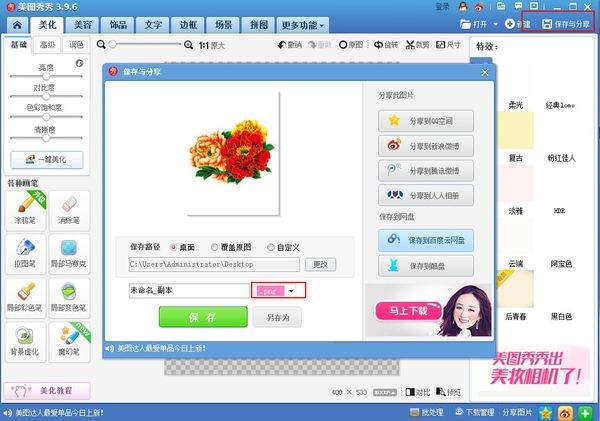Click the QQ penguin icon in title bar
The height and width of the screenshot is (421, 600).
point(463,7)
